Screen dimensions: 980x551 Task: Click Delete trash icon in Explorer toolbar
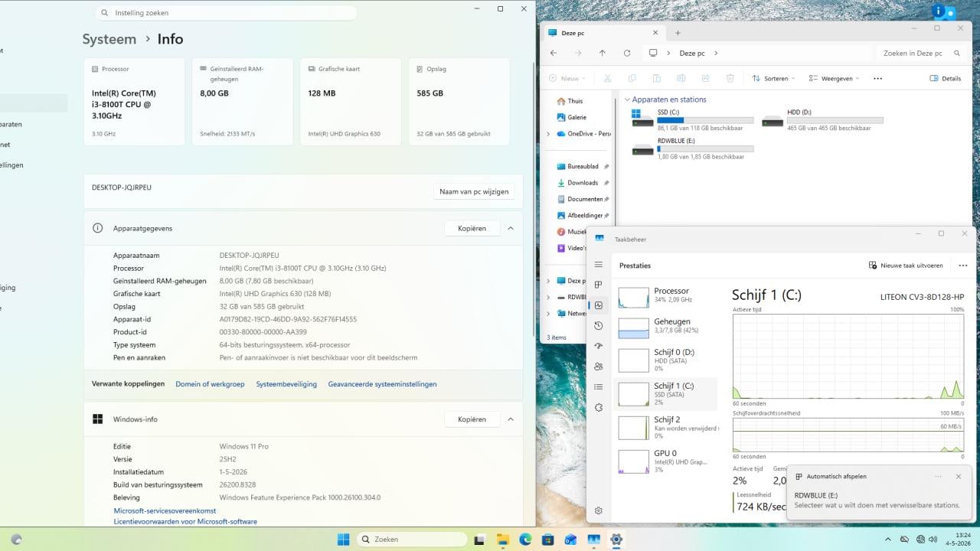pos(730,78)
